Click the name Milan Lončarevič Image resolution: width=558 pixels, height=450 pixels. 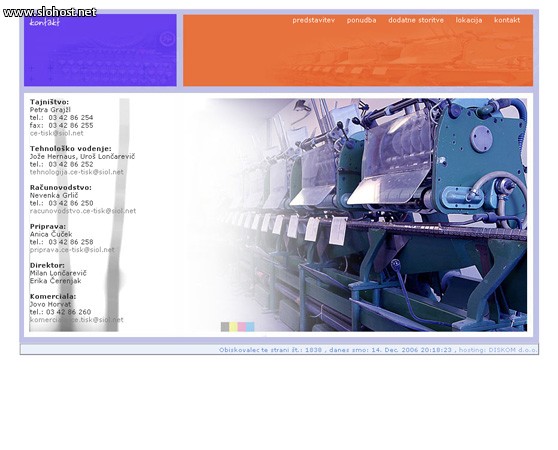pyautogui.click(x=58, y=273)
